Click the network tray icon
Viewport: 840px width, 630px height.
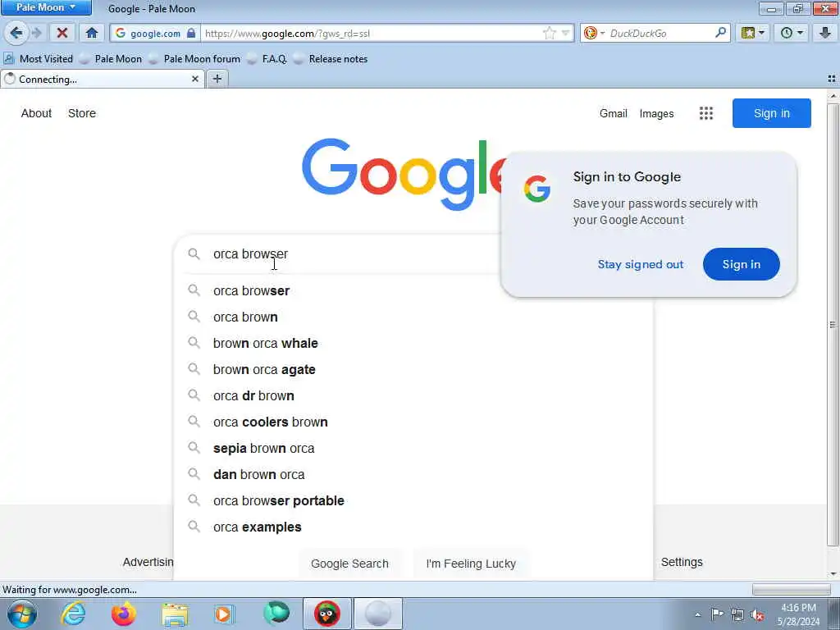[737, 614]
